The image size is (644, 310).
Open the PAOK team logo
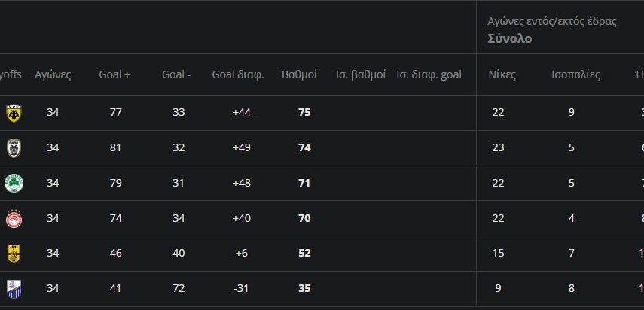[x=14, y=147]
